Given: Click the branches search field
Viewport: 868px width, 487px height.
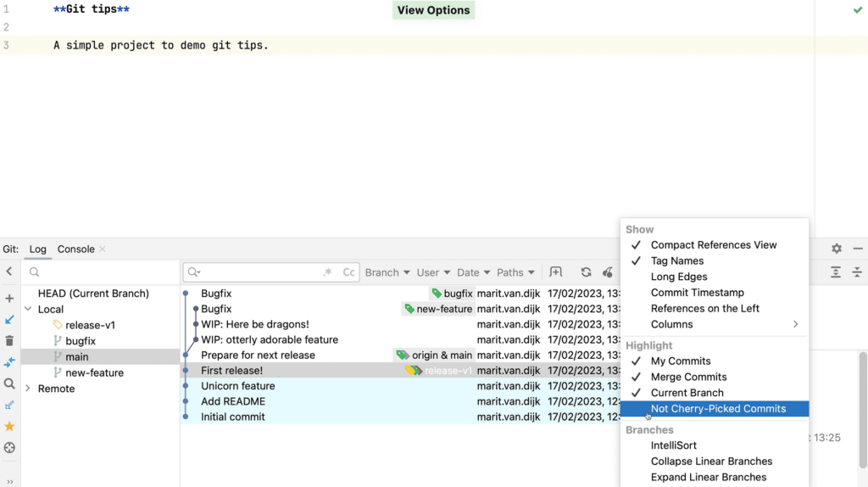Looking at the screenshot, I should pyautogui.click(x=101, y=272).
